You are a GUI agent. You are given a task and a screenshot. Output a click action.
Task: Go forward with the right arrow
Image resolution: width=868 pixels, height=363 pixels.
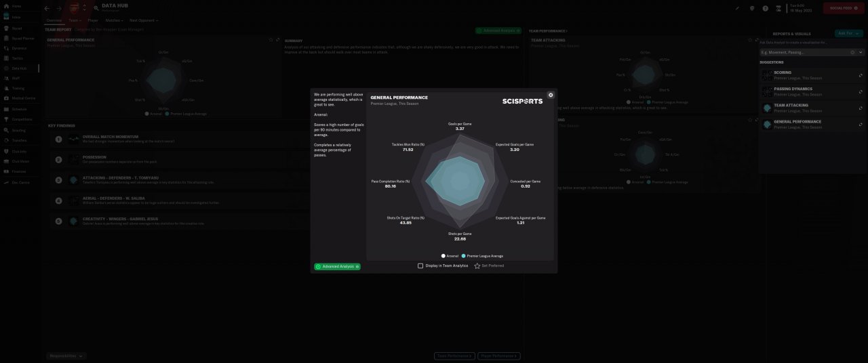59,8
